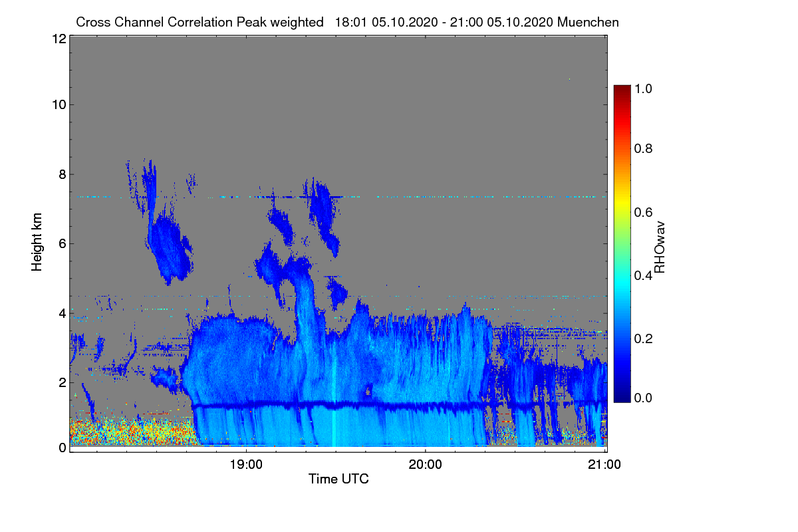Click the 'Height km' y-axis label

(37, 241)
